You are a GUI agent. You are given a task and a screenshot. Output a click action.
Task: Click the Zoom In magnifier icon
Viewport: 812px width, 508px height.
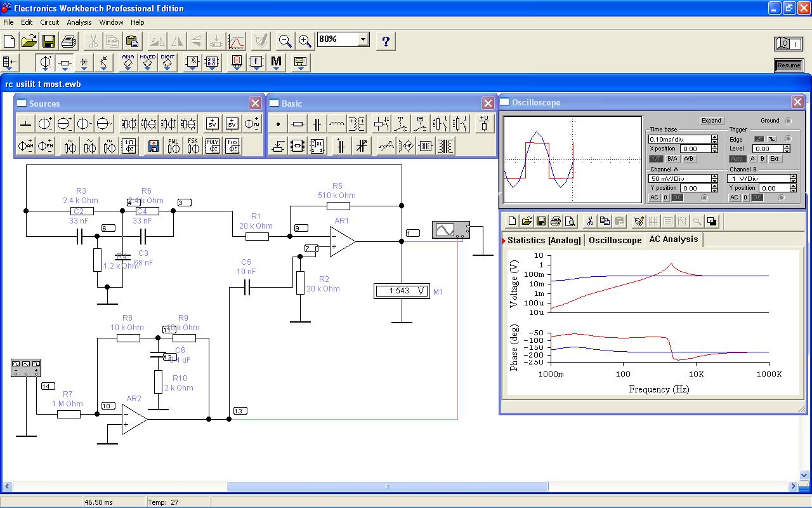[305, 42]
